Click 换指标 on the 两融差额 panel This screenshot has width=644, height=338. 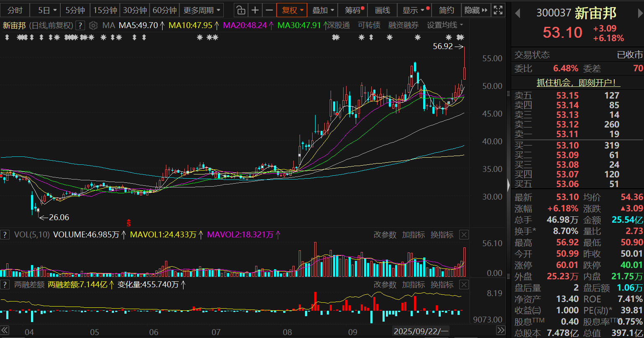[442, 285]
